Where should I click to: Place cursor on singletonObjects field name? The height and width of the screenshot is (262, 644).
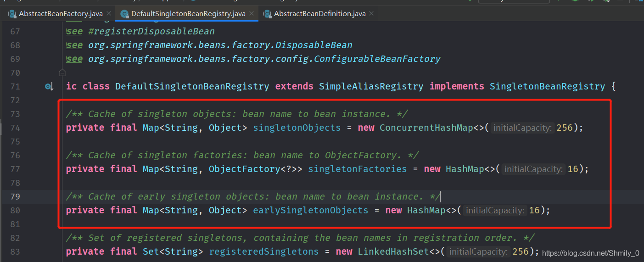tap(297, 128)
